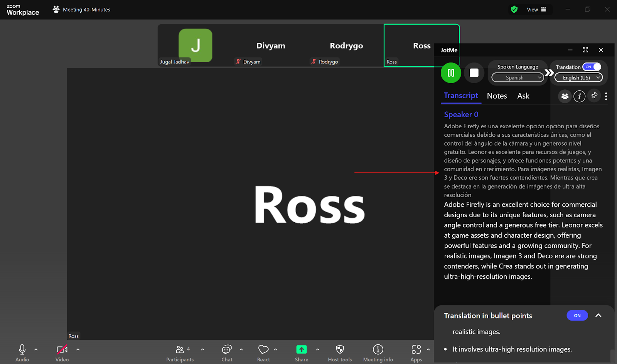This screenshot has width=617, height=364.
Task: Switch to the Transcript tab
Action: point(461,96)
